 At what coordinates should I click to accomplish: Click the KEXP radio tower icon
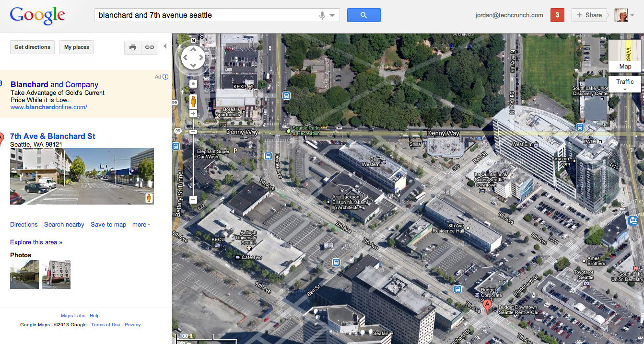tap(250, 87)
